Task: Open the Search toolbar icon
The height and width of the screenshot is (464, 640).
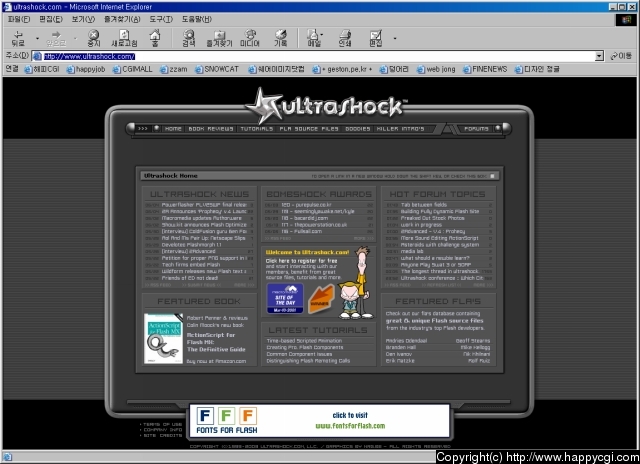Action: (x=189, y=38)
